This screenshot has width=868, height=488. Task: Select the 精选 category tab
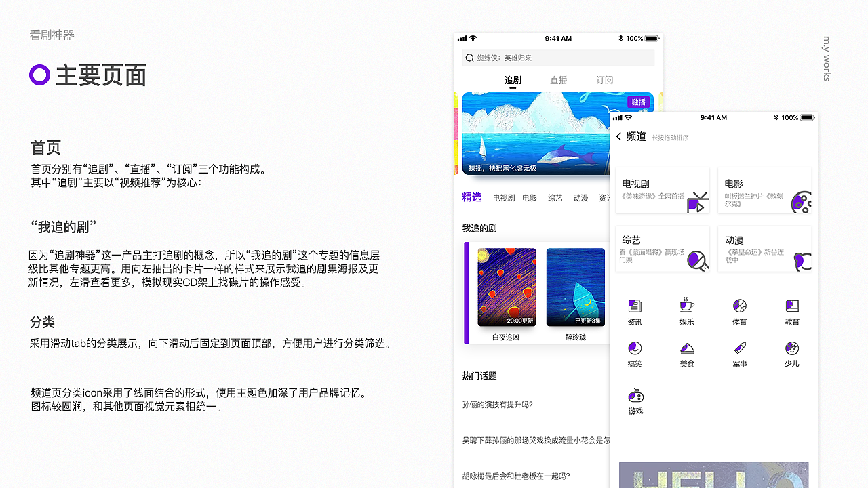tap(472, 197)
